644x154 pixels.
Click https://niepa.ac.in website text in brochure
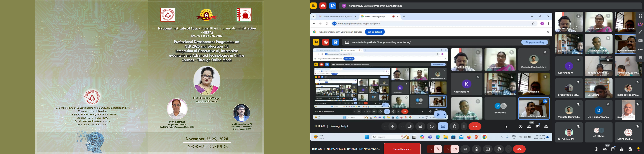(97, 124)
